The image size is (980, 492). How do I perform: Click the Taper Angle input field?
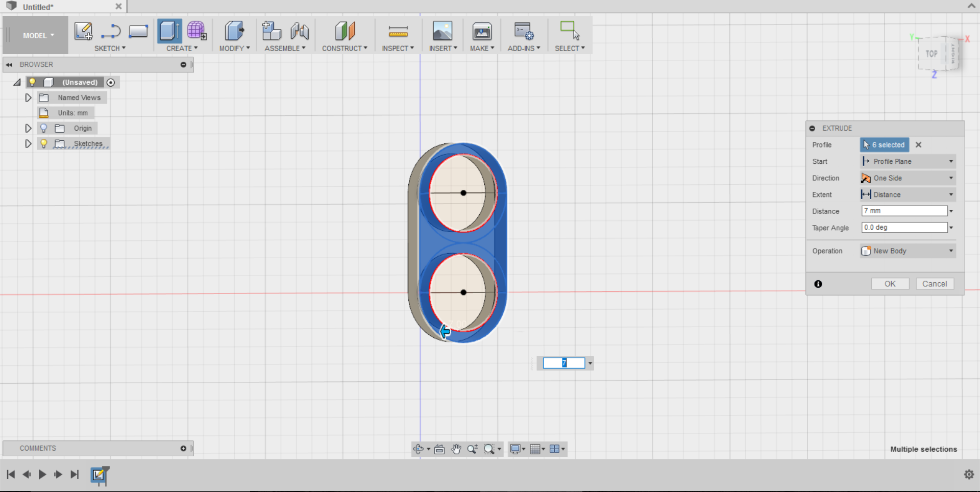click(904, 228)
